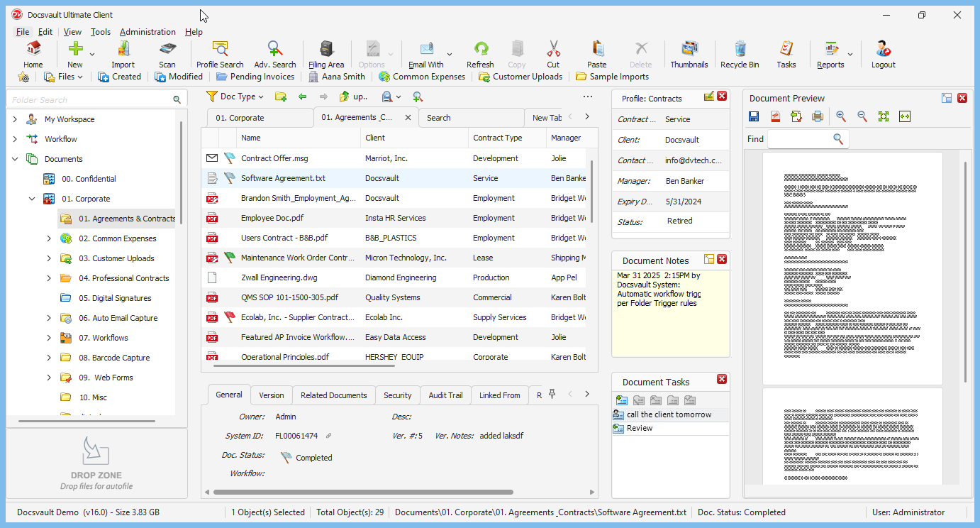Image resolution: width=980 pixels, height=528 pixels.
Task: Click the Filing Area icon
Action: [x=326, y=54]
